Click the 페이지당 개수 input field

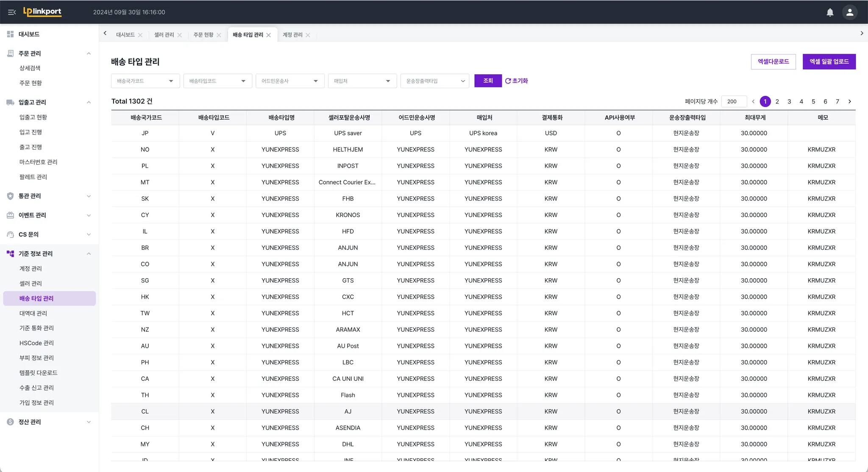tap(733, 101)
